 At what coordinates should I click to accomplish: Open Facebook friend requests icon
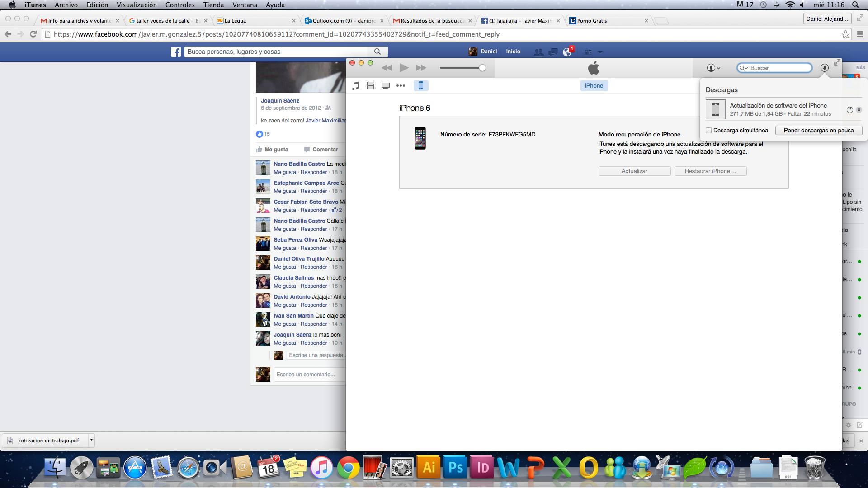(538, 52)
